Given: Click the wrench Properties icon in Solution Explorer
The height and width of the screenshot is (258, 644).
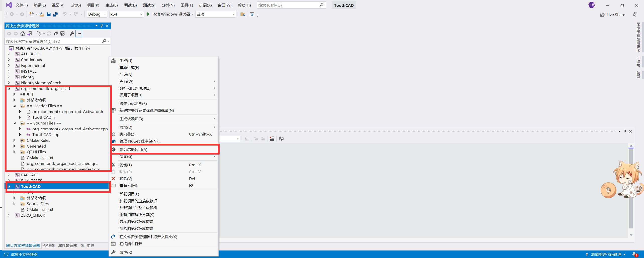Looking at the screenshot, I should [x=72, y=34].
